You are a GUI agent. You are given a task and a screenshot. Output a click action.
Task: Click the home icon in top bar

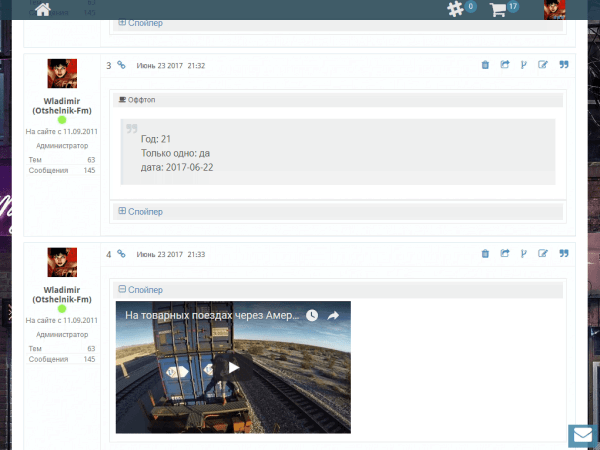[x=42, y=10]
